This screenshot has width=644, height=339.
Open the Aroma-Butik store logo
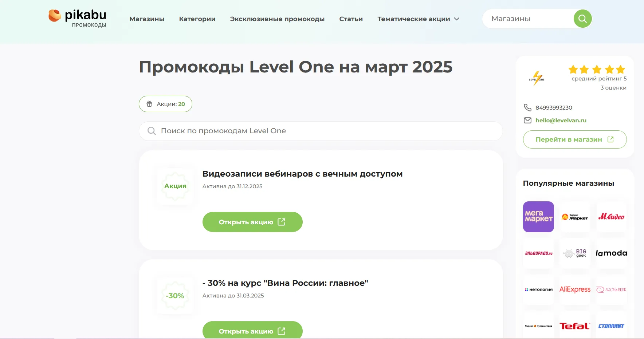(611, 289)
